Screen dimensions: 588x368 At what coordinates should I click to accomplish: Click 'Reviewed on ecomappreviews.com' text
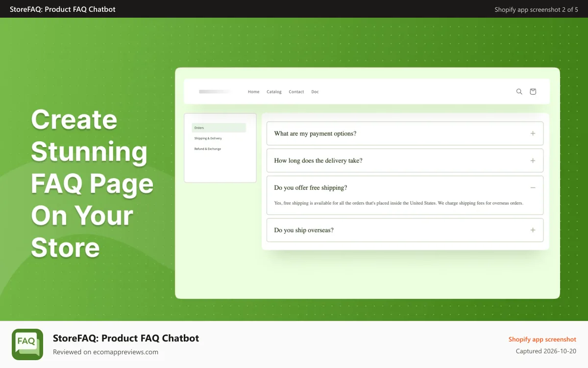(105, 352)
